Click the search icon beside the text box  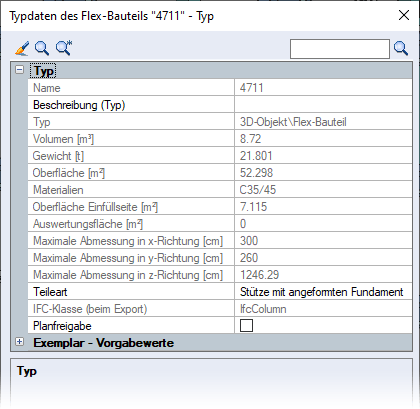[401, 49]
